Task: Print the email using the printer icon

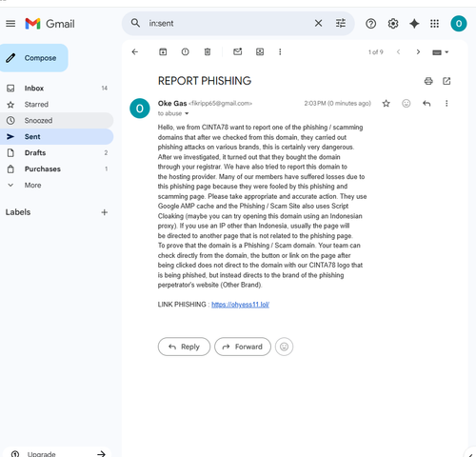Action: pyautogui.click(x=428, y=81)
